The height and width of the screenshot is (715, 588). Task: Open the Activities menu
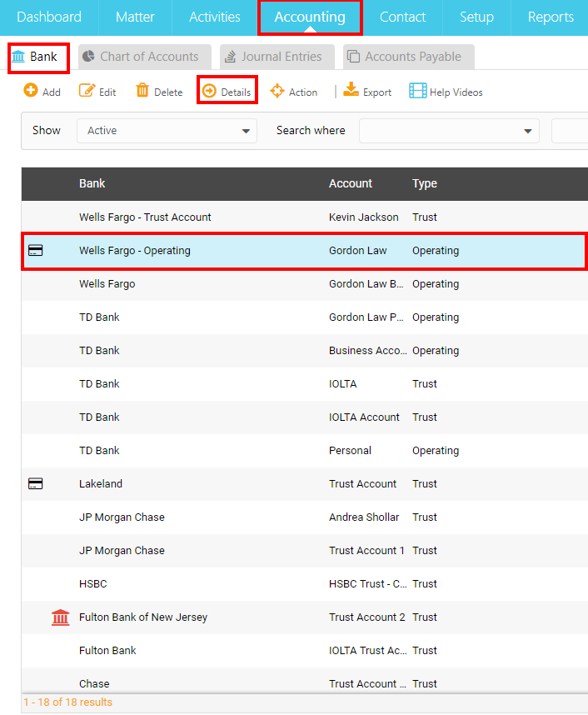click(215, 17)
